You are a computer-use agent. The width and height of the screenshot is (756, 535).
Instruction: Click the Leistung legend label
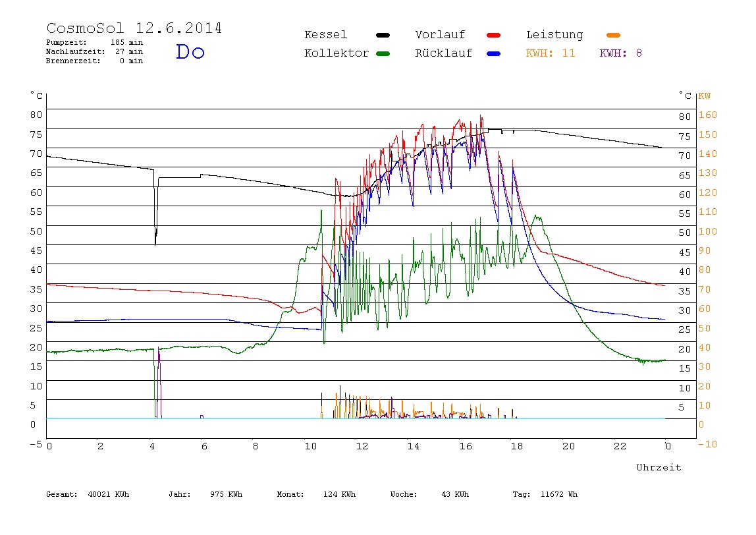coord(554,35)
